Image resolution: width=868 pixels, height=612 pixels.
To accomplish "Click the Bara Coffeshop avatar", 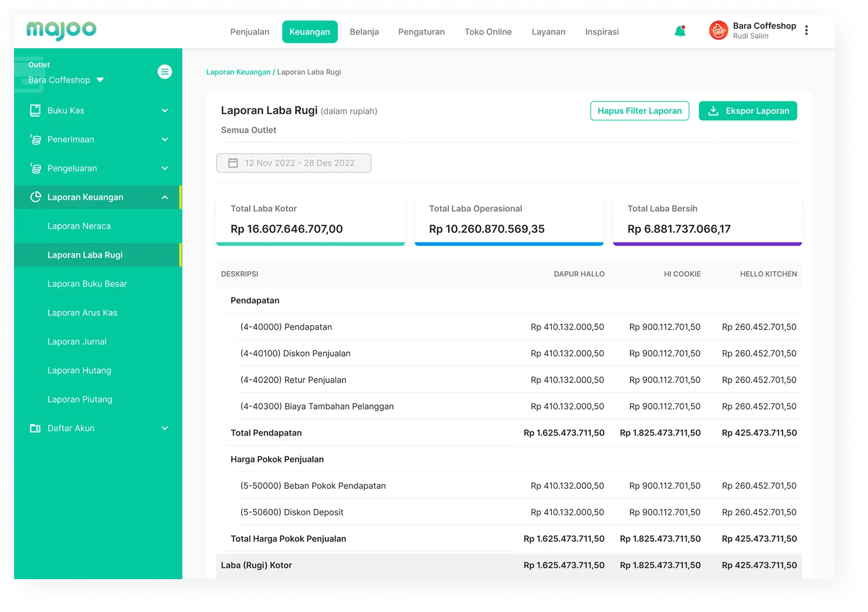I will pyautogui.click(x=718, y=31).
